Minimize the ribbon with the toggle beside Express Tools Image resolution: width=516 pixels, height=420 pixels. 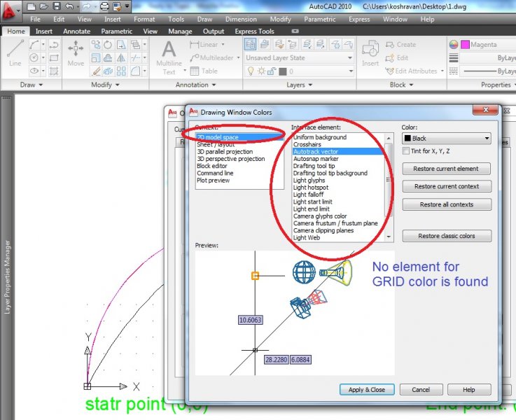tap(295, 31)
